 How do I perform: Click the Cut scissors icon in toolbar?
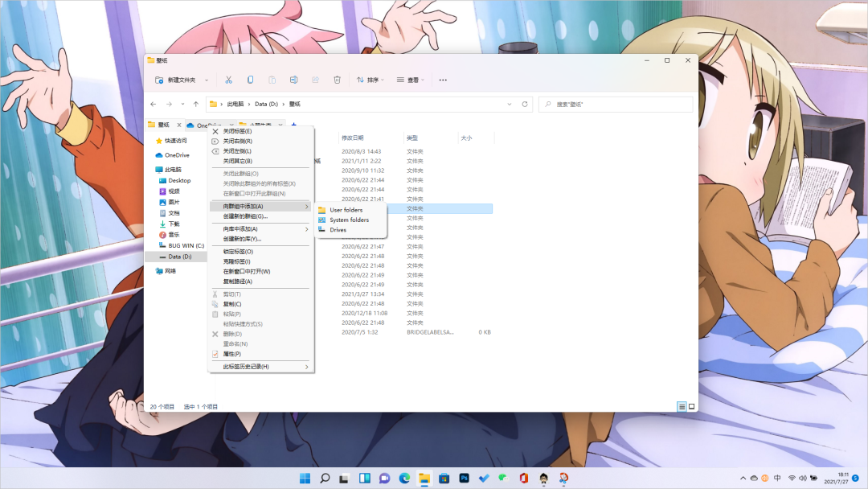[229, 80]
